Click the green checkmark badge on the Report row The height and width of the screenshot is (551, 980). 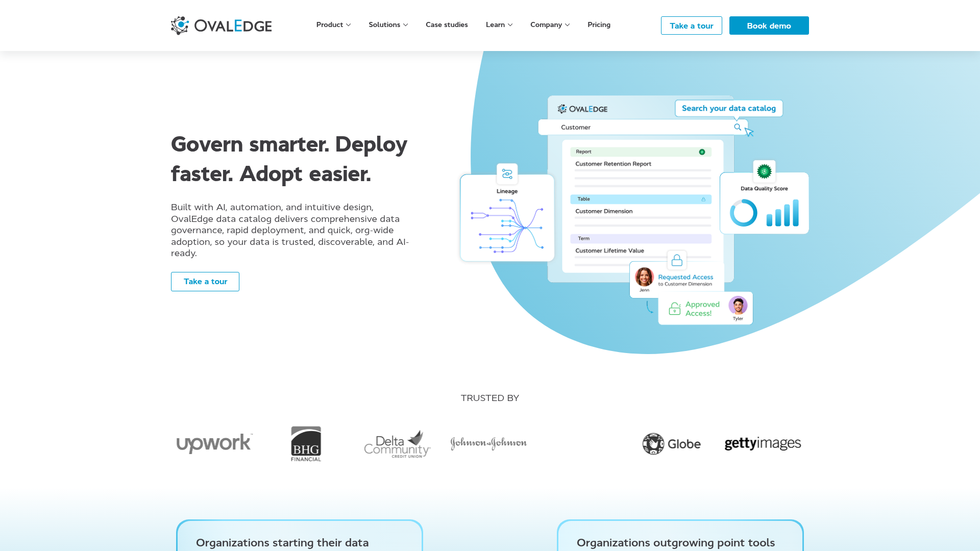coord(702,152)
